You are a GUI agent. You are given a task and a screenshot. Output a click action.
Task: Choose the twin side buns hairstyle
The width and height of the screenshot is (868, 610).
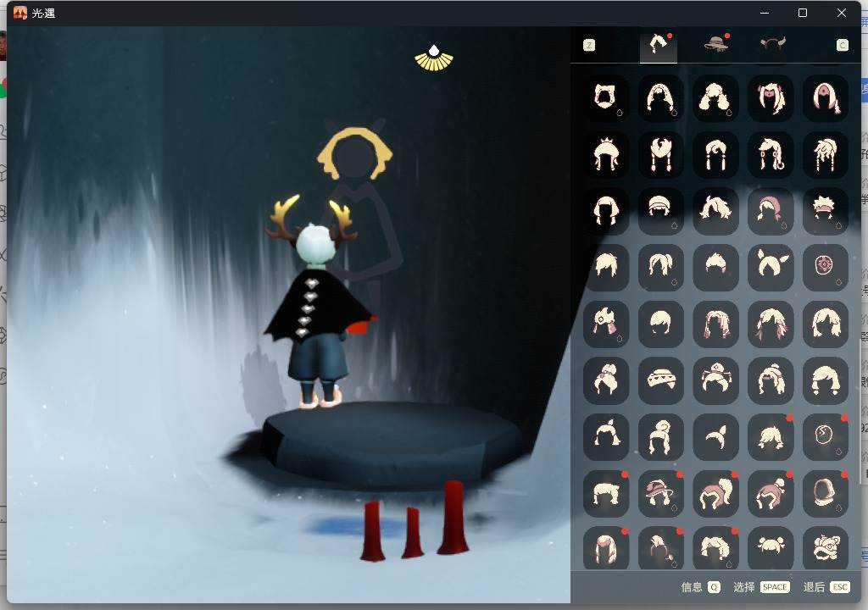point(771,549)
